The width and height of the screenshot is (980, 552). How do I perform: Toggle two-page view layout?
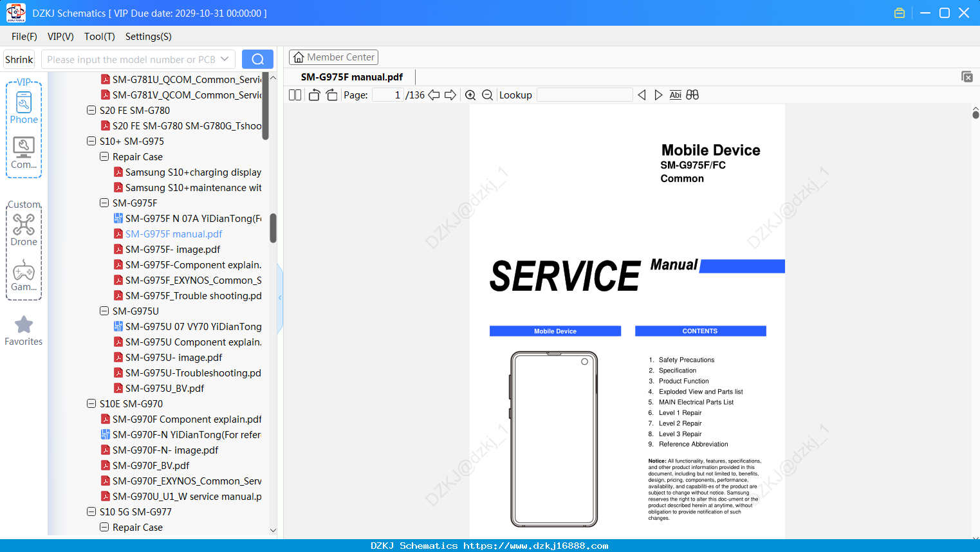coord(295,95)
